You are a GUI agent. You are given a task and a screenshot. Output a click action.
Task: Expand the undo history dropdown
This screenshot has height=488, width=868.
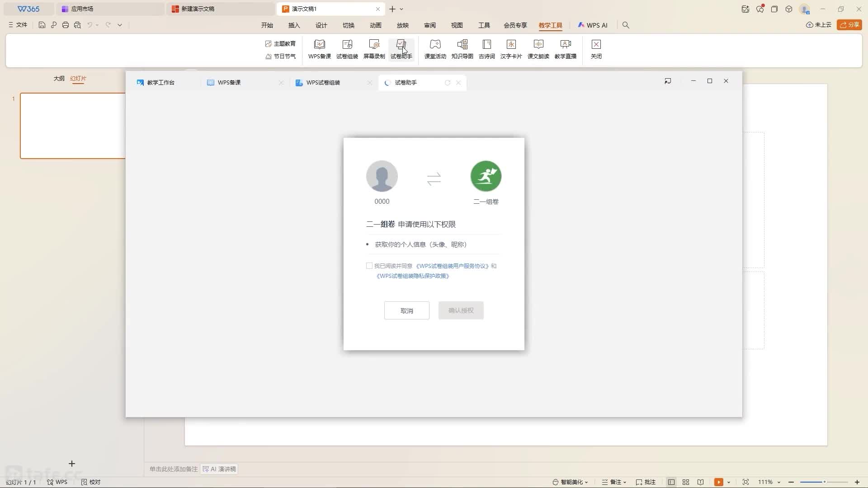point(97,25)
